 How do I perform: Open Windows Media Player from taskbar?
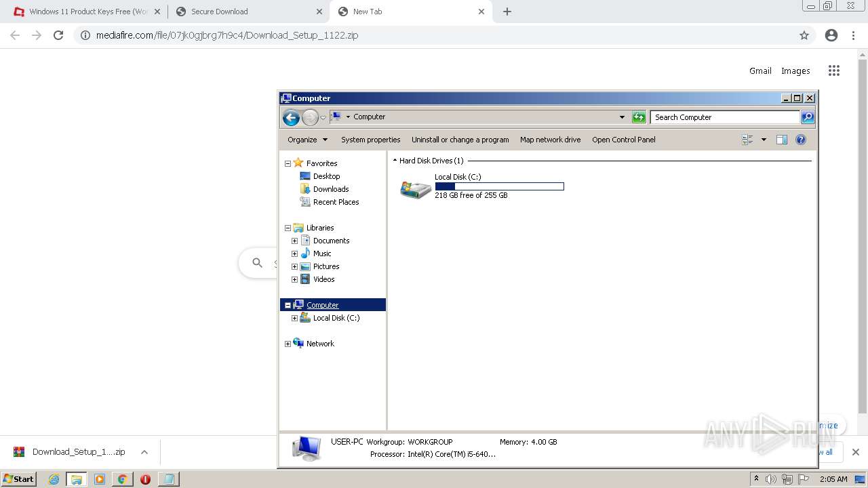tap(100, 479)
